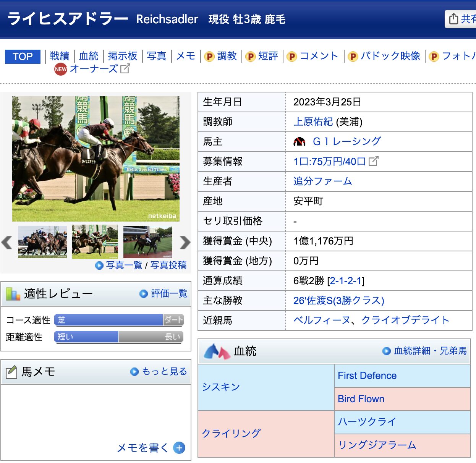Open relative ベルフィーヌ link
The height and width of the screenshot is (463, 476).
[322, 320]
